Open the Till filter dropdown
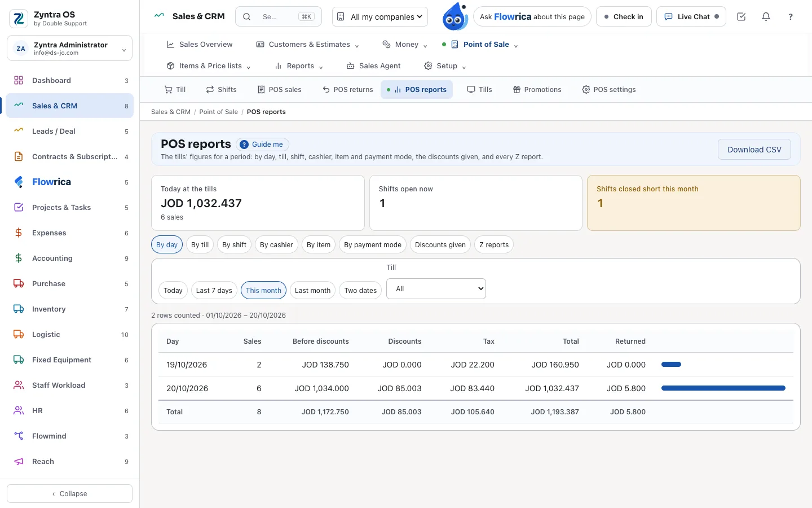812x508 pixels. coord(436,288)
